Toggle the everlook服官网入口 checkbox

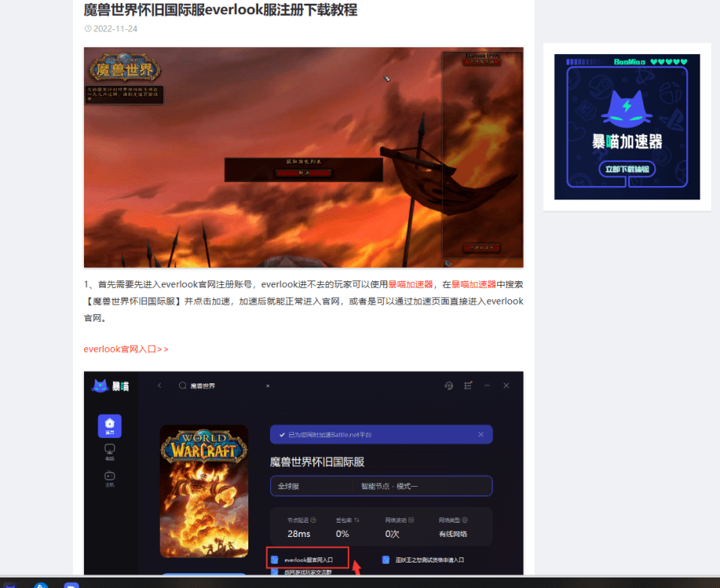(x=276, y=559)
